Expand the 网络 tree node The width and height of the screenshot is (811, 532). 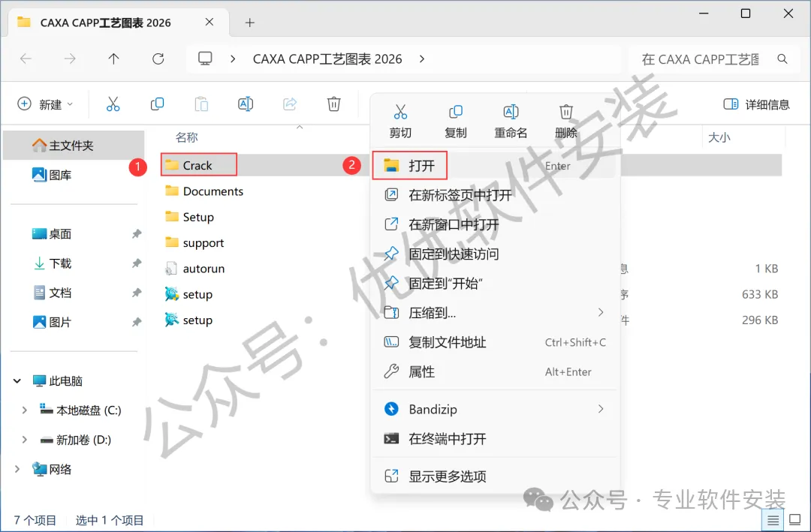[x=17, y=469]
